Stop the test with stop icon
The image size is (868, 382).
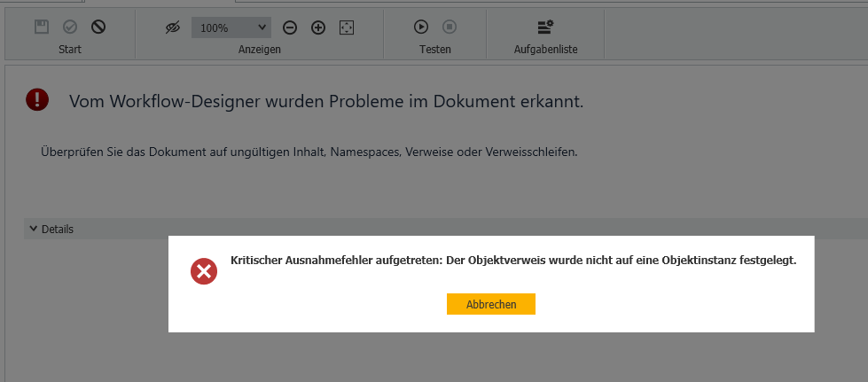(x=450, y=27)
